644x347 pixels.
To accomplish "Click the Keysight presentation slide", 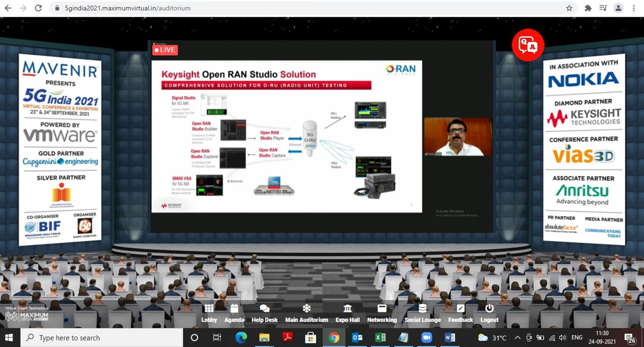I will point(287,136).
